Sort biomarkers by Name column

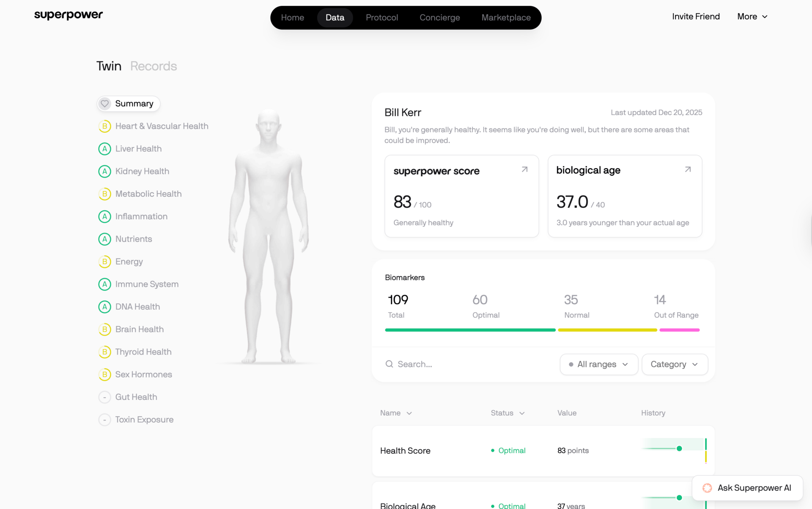pyautogui.click(x=395, y=413)
